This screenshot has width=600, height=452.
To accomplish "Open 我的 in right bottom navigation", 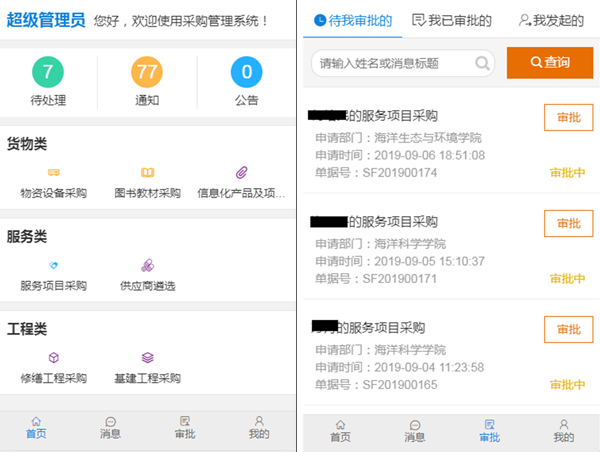I will point(563,431).
